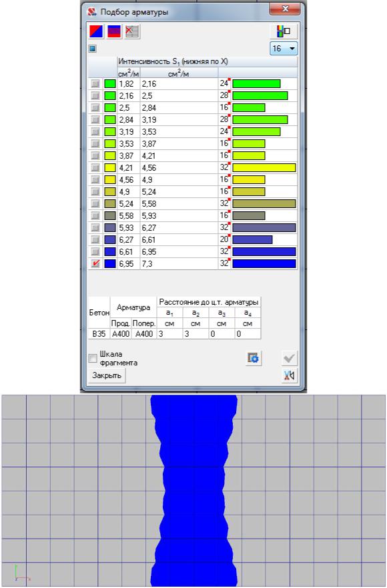387x588 pixels.
Task: Click histogram bar of row 4,56 – 4,9
Action: [248, 179]
